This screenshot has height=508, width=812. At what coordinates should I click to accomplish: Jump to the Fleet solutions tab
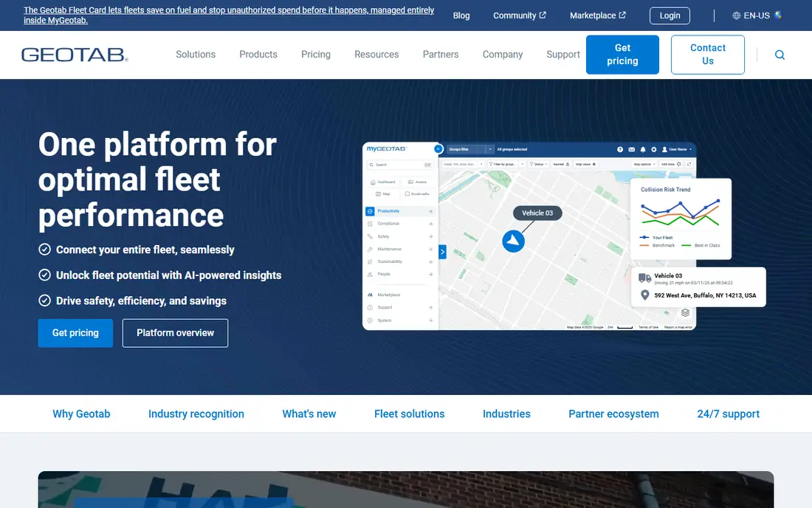coord(409,413)
